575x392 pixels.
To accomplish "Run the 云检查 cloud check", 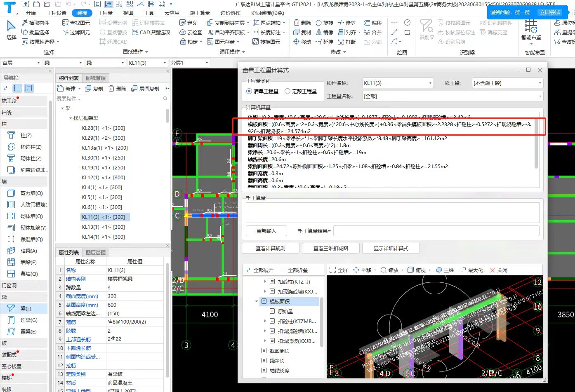I will tap(191, 32).
